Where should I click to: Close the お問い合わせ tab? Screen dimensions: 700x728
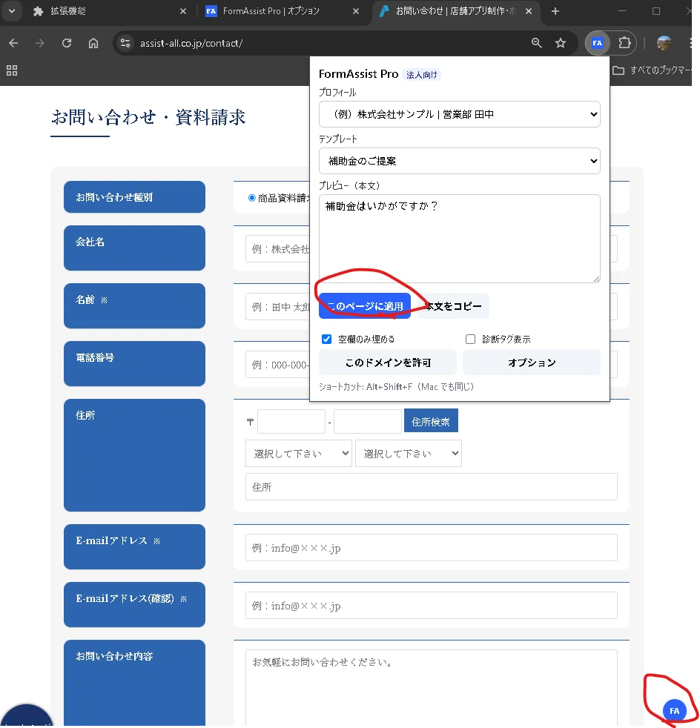tap(529, 11)
